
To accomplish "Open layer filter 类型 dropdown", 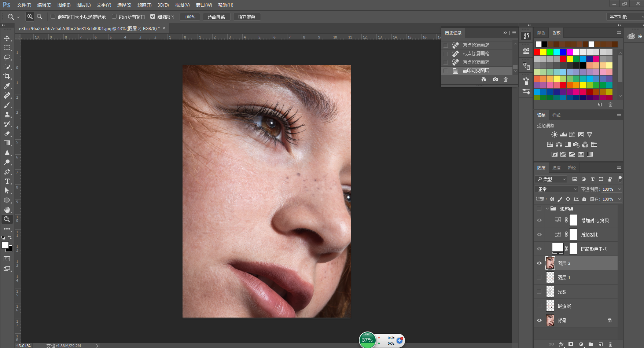I will 551,179.
